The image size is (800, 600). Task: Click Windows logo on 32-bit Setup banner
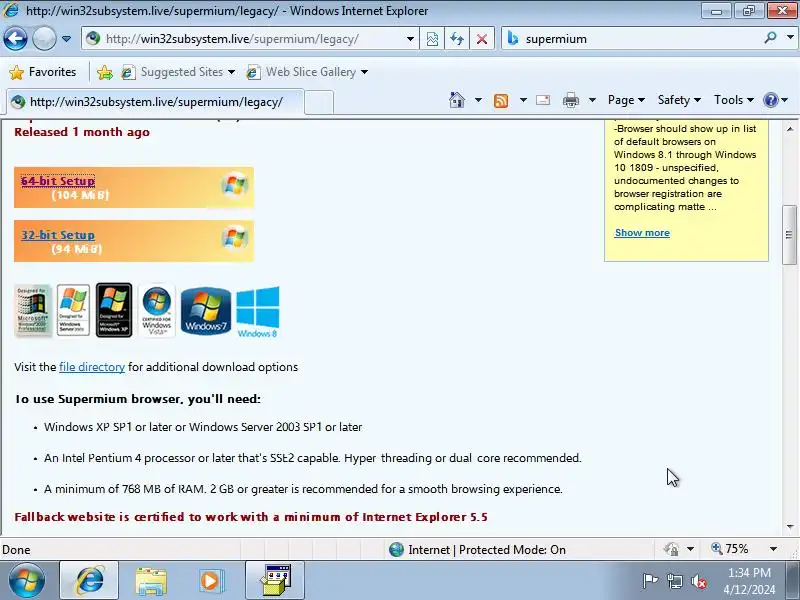235,237
